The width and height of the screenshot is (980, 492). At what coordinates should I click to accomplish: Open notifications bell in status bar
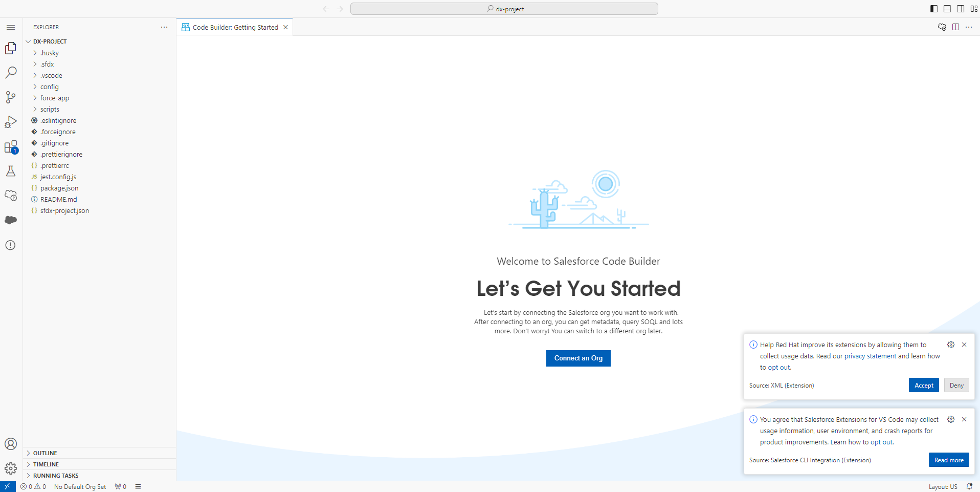(x=969, y=487)
